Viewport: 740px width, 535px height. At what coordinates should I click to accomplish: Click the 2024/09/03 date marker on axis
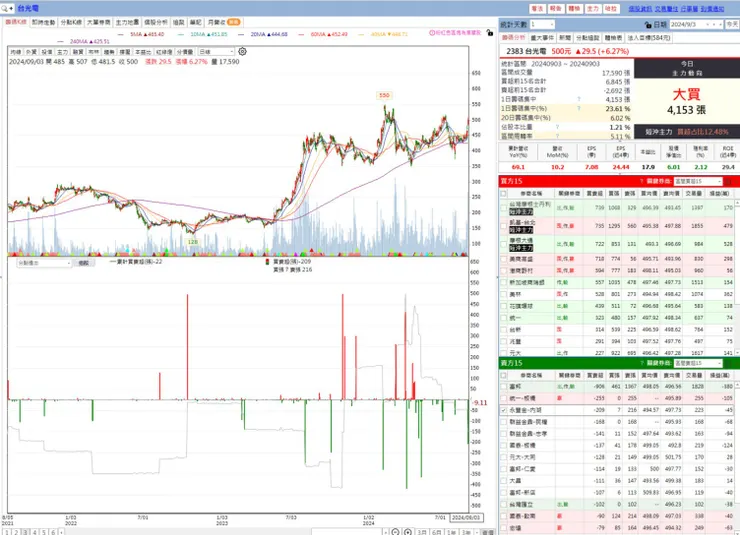coord(465,518)
